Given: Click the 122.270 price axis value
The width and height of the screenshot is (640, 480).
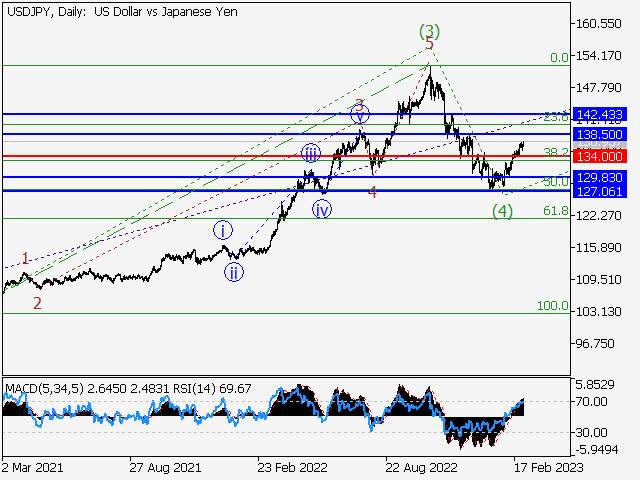Looking at the screenshot, I should [598, 216].
